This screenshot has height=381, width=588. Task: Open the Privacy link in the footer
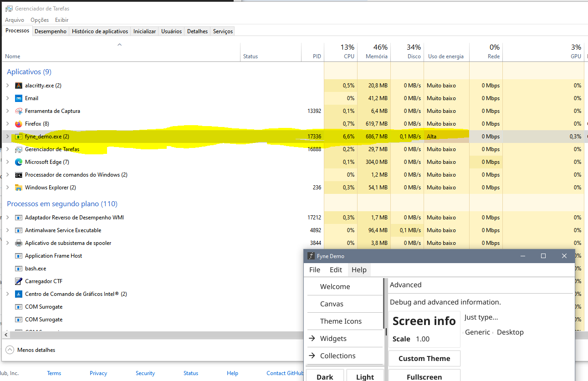pyautogui.click(x=98, y=373)
